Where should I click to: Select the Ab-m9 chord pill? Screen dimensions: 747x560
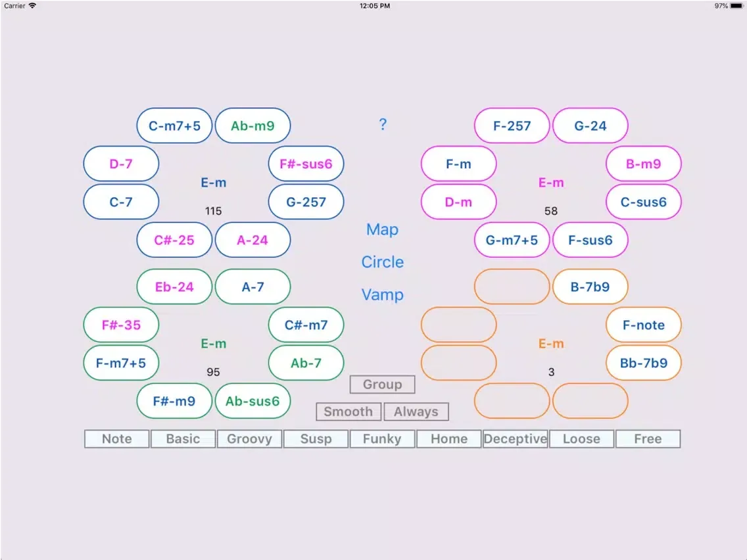(x=253, y=126)
